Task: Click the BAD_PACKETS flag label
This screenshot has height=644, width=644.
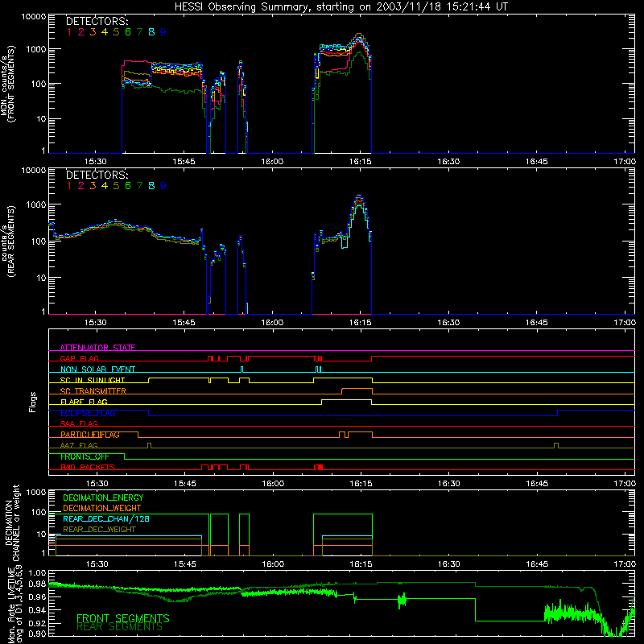Action: tap(88, 467)
